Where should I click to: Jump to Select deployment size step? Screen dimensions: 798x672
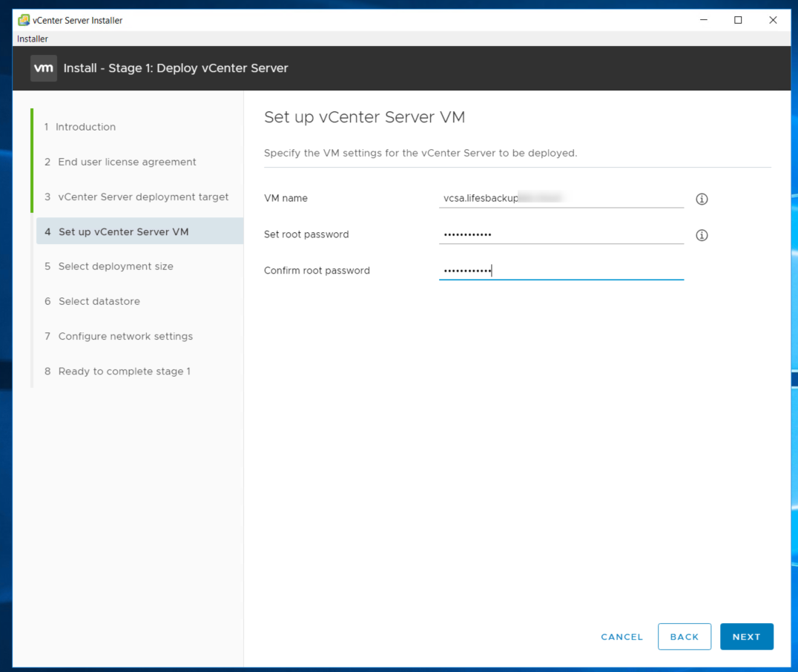click(116, 266)
